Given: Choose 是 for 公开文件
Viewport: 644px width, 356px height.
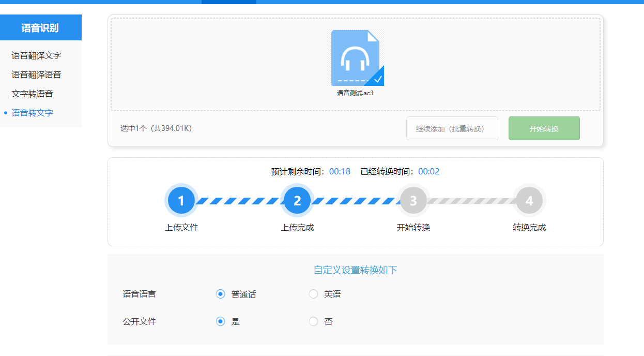Looking at the screenshot, I should pyautogui.click(x=221, y=321).
